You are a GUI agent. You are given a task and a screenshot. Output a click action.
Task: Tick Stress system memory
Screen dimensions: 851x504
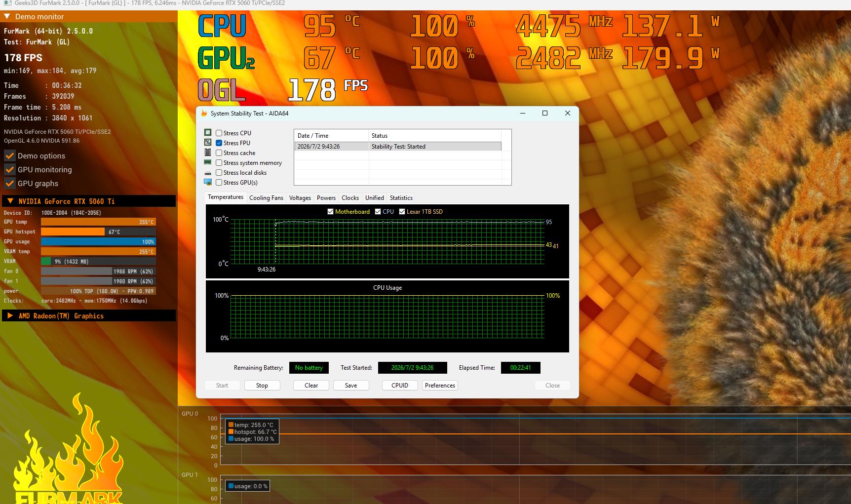(219, 163)
